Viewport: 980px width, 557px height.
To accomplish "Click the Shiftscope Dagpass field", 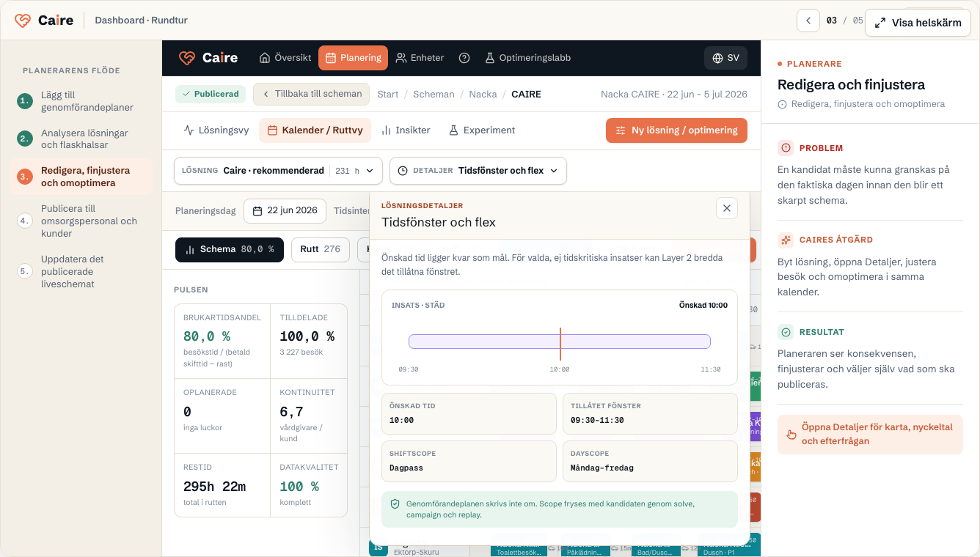I will 469,461.
